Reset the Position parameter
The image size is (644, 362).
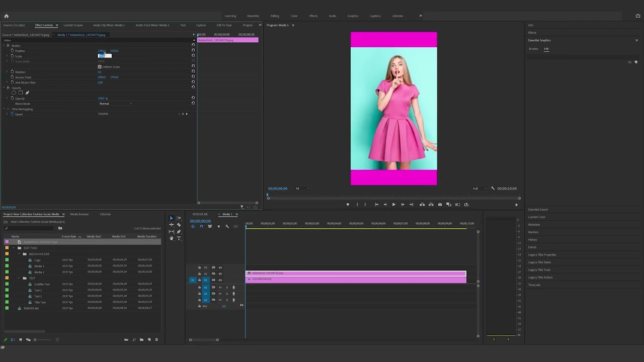[x=193, y=51]
